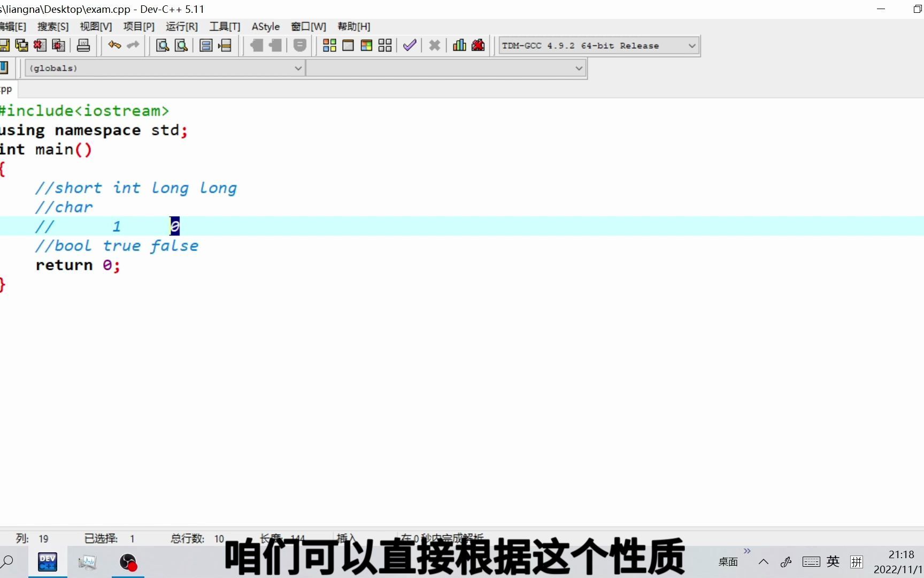Click the Indent toolbar icon

coord(257,45)
